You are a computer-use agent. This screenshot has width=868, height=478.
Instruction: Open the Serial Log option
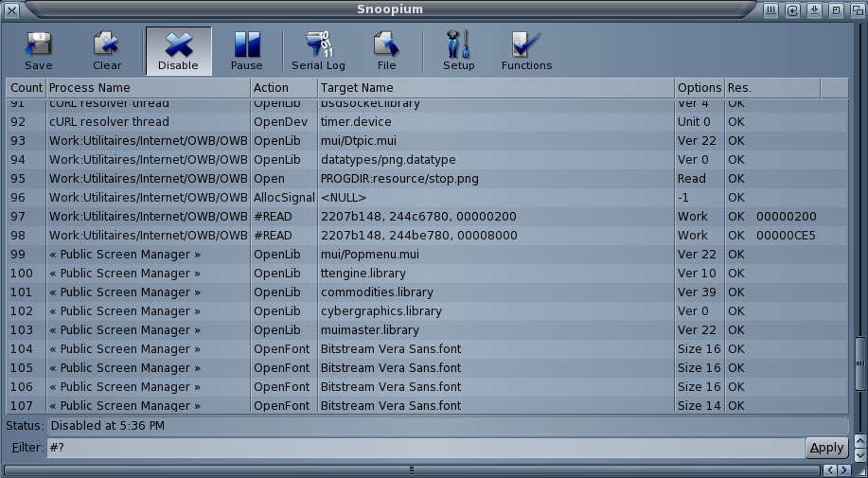tap(318, 50)
